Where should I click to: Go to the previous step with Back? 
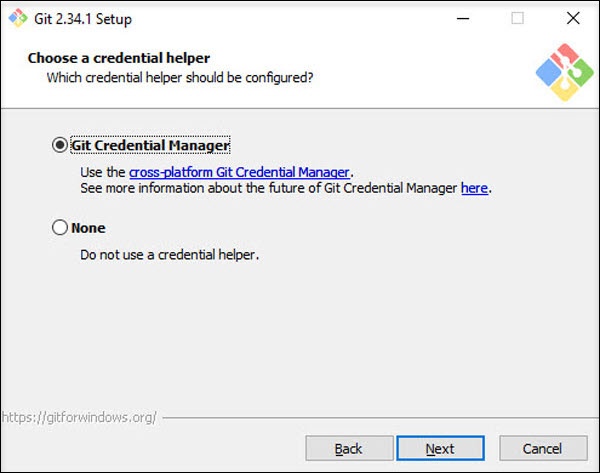[x=348, y=449]
